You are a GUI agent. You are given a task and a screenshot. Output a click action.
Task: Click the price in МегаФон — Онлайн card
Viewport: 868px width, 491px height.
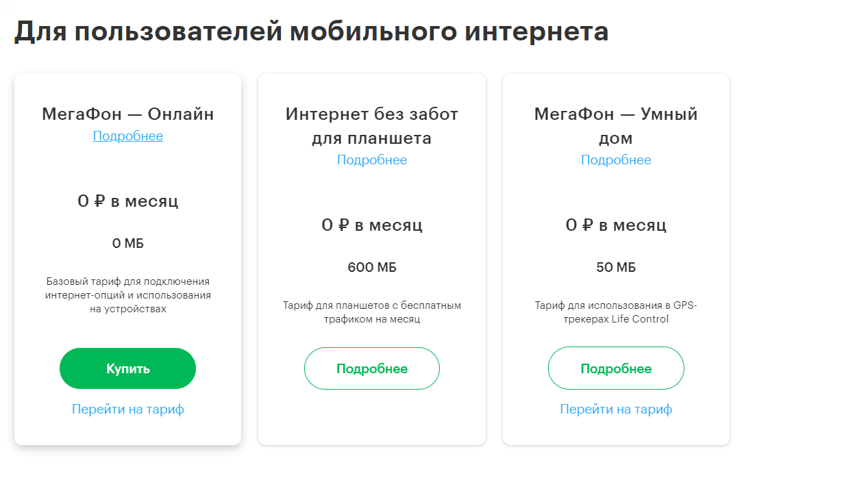[127, 201]
